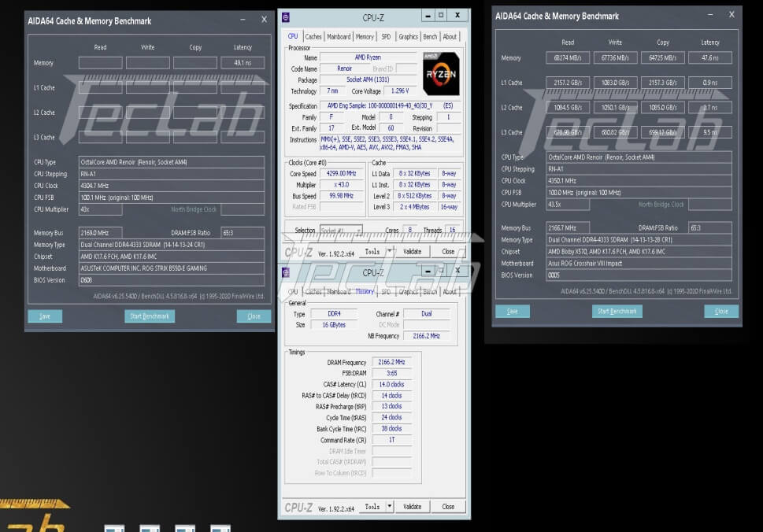The height and width of the screenshot is (532, 763).
Task: Expand the Tools dropdown arrow in upper CPU-Z window
Action: click(x=390, y=252)
